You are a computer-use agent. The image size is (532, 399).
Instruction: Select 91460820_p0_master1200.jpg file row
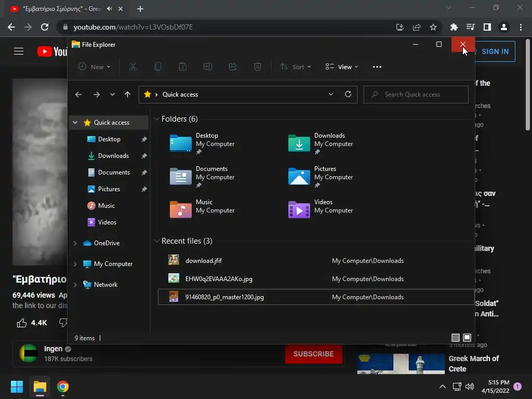(x=315, y=297)
